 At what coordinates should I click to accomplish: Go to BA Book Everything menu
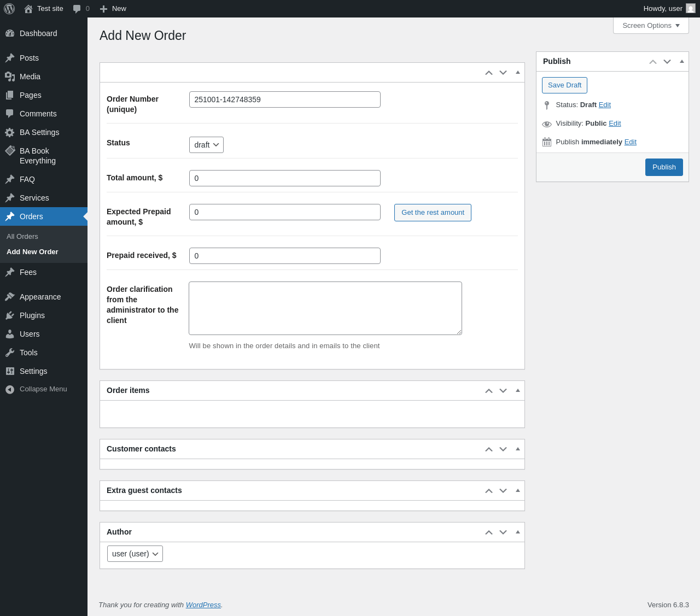[37, 156]
